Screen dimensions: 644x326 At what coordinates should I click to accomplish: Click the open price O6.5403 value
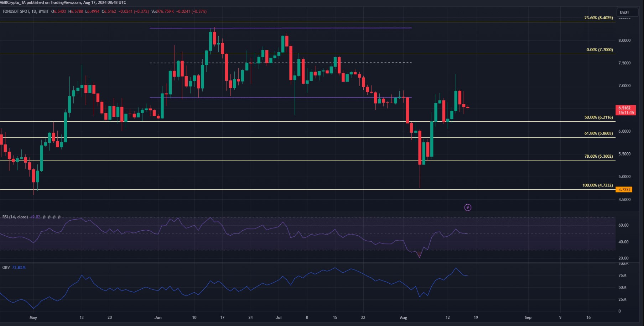[x=59, y=11]
